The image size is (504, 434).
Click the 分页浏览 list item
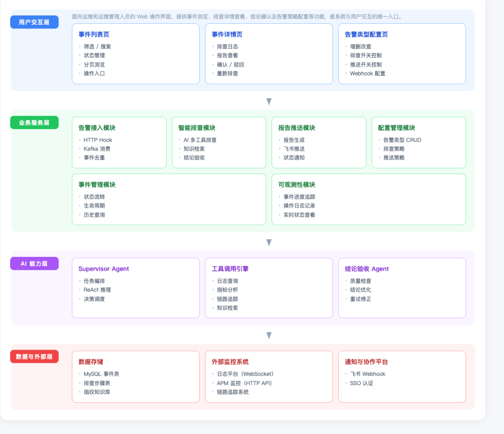coord(94,64)
